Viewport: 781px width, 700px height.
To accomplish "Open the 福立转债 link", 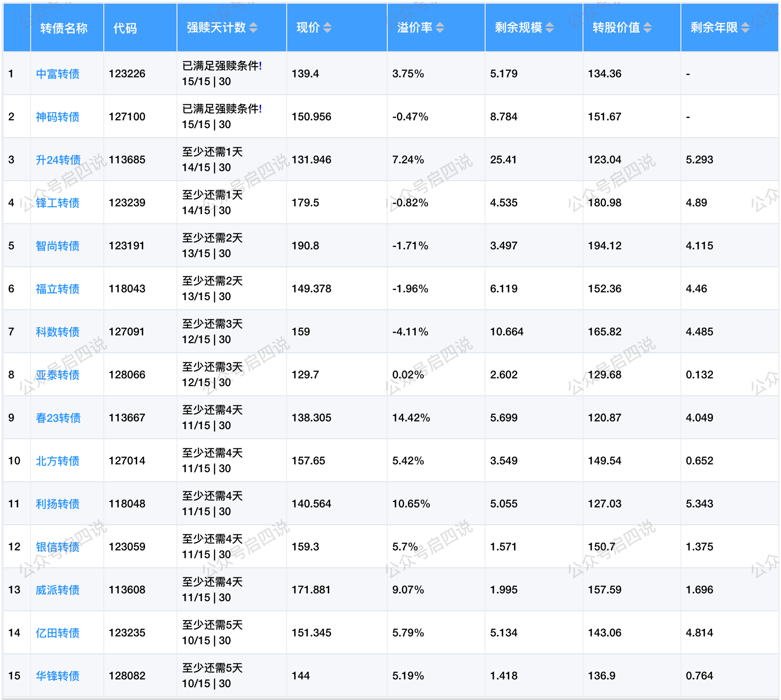I will pyautogui.click(x=58, y=289).
